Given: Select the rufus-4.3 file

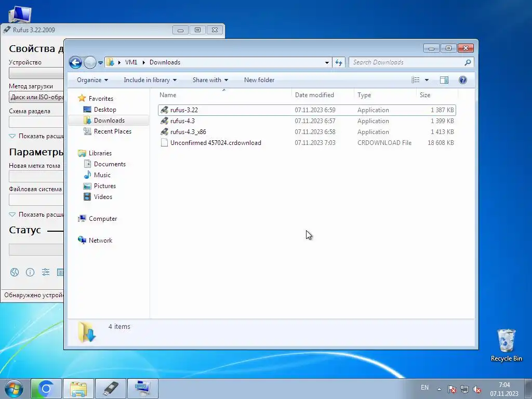Looking at the screenshot, I should (x=307, y=121).
